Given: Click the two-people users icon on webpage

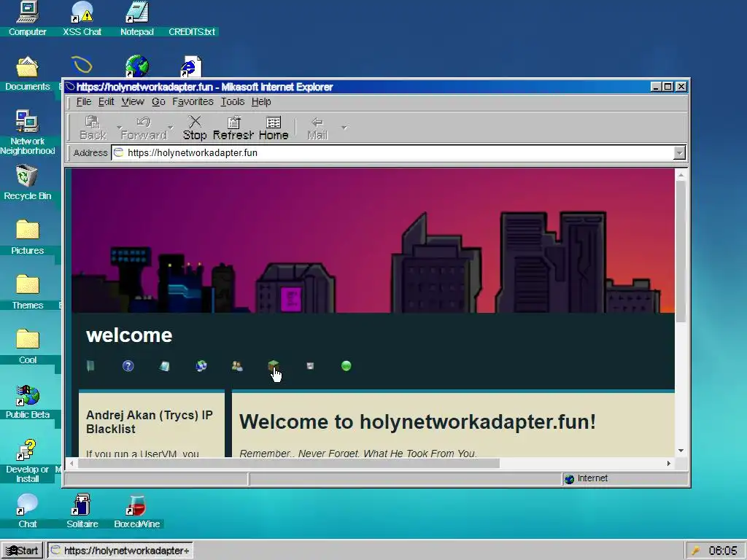Looking at the screenshot, I should [237, 366].
